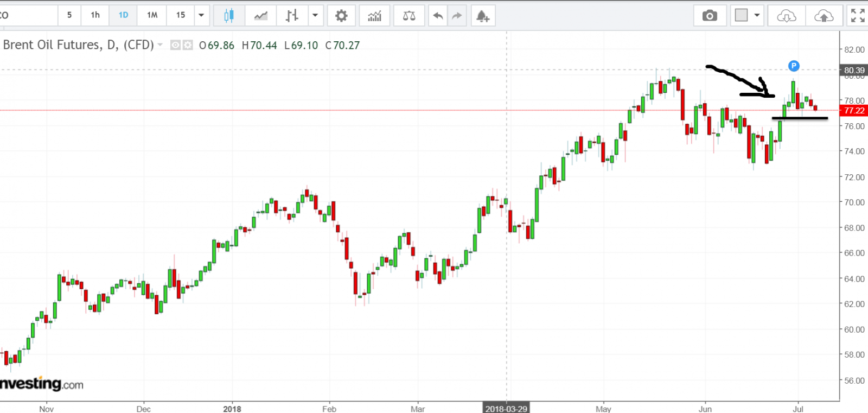Redo the last chart action
Viewport: 868px width, 413px height.
tap(457, 16)
